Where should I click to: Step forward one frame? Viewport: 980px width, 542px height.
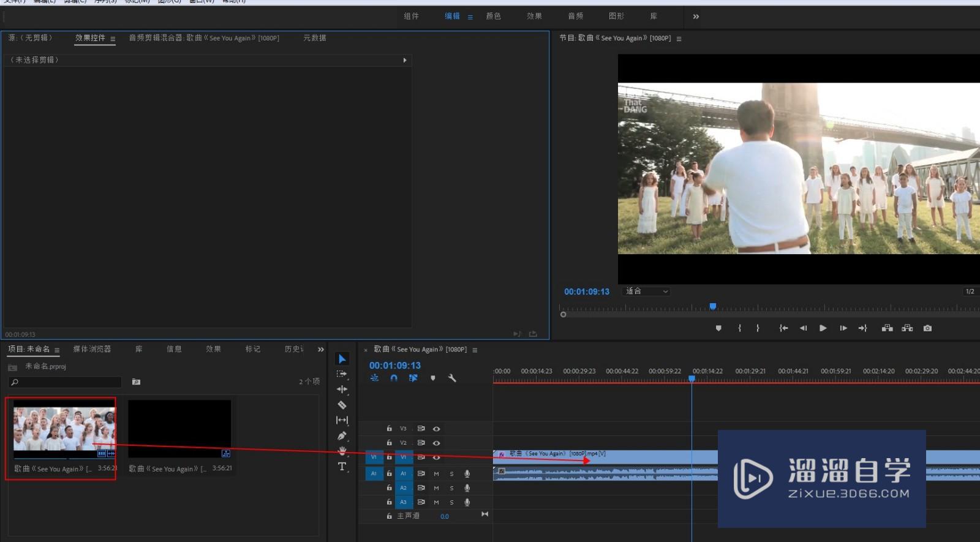pos(843,328)
